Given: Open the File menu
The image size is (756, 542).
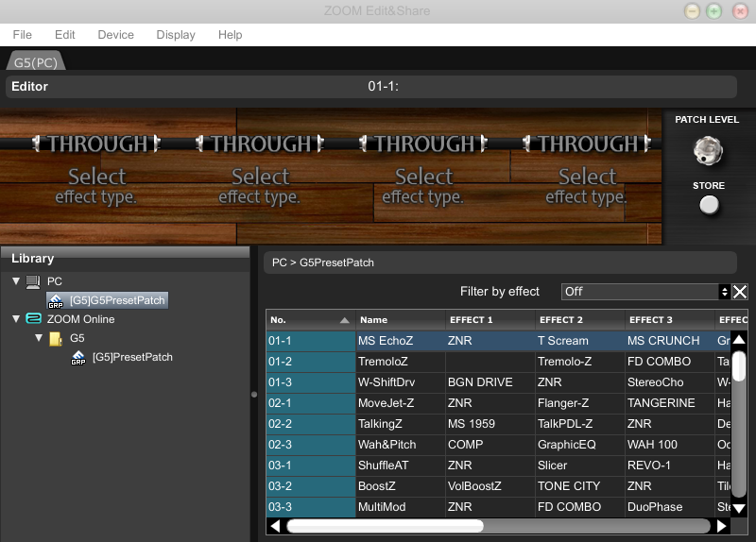Looking at the screenshot, I should coord(22,35).
